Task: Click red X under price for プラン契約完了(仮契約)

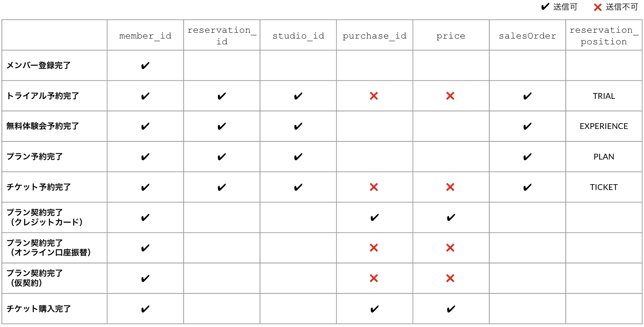Action: pos(450,278)
